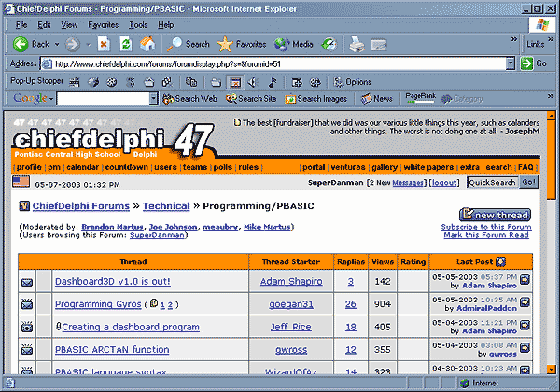Click the ChiefDelphi Forums breadcrumb icon
The width and height of the screenshot is (560, 392).
[x=24, y=206]
